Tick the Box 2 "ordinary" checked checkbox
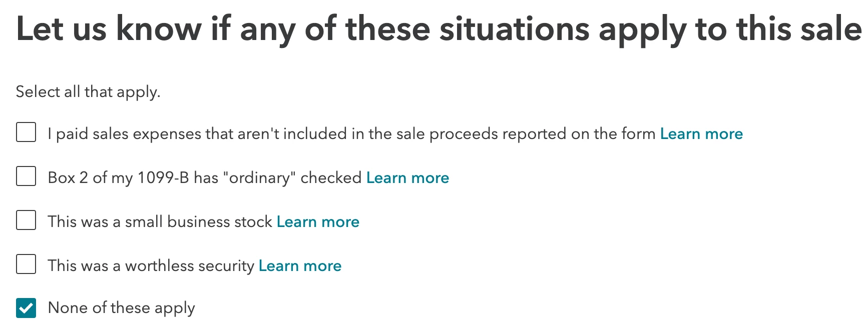This screenshot has width=868, height=331. click(x=26, y=176)
